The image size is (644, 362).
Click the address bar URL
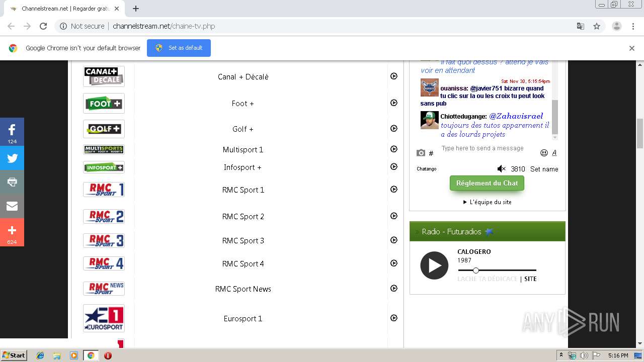(164, 26)
